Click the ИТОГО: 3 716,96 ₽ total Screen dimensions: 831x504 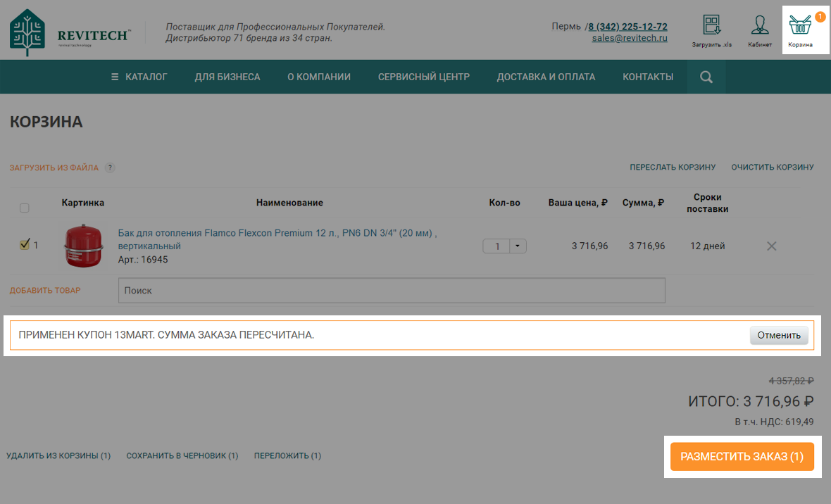(x=751, y=401)
